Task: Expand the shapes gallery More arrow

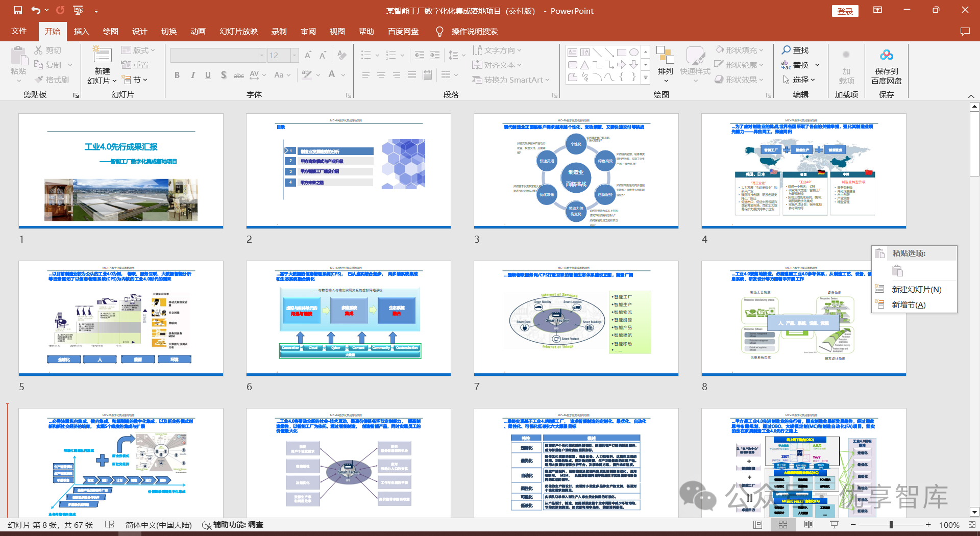Action: tap(646, 78)
